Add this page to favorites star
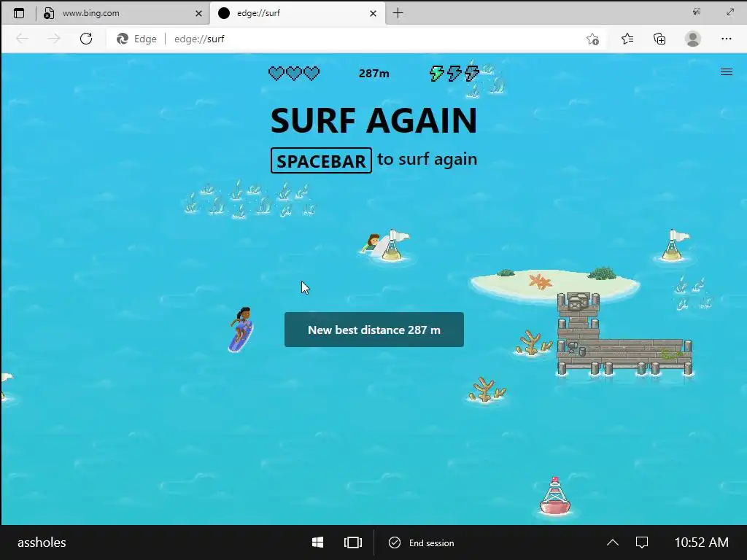 tap(592, 39)
